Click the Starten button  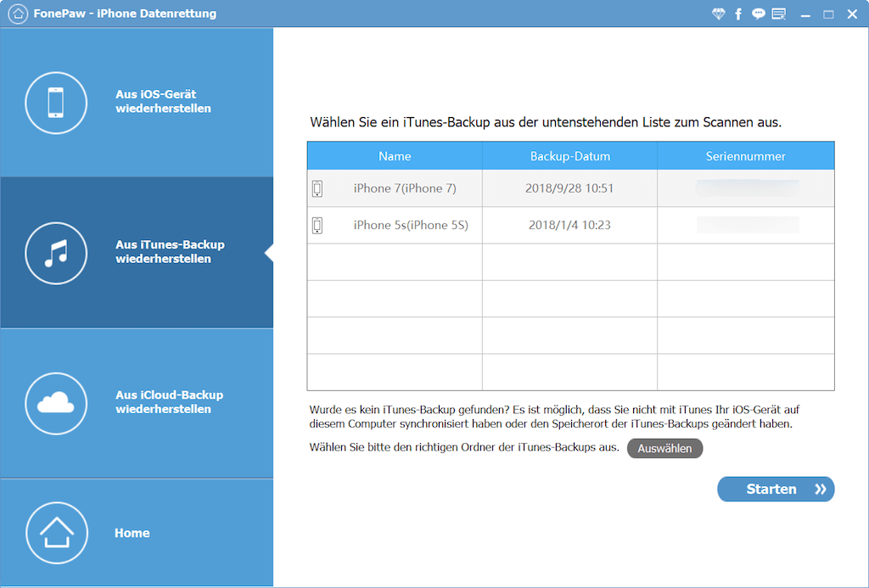click(x=776, y=489)
